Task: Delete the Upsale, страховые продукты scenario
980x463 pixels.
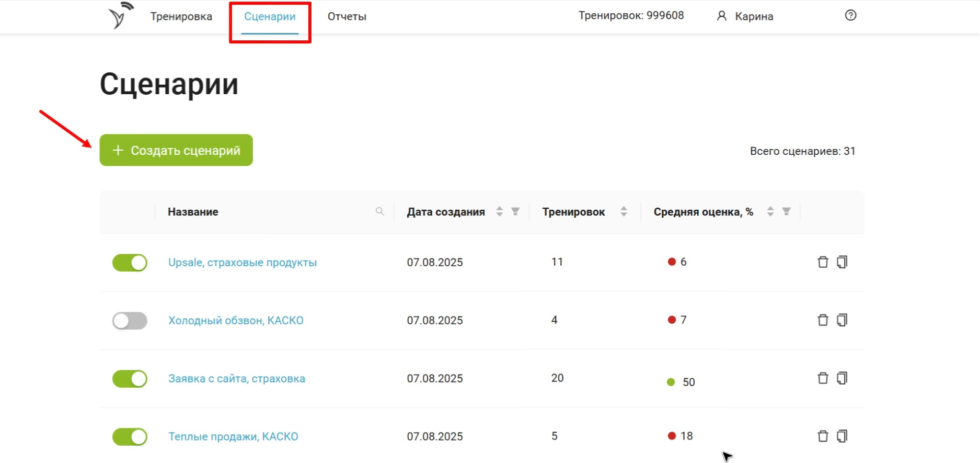Action: tap(823, 262)
